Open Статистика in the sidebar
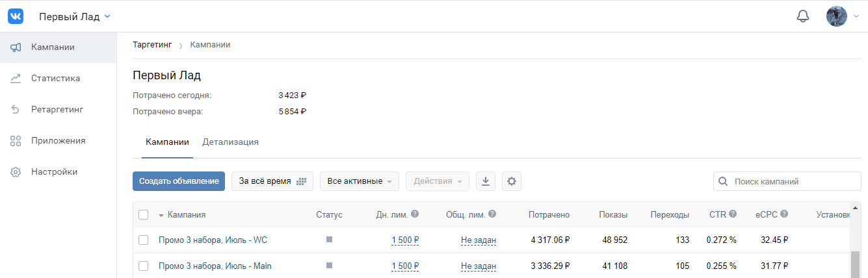 point(55,78)
